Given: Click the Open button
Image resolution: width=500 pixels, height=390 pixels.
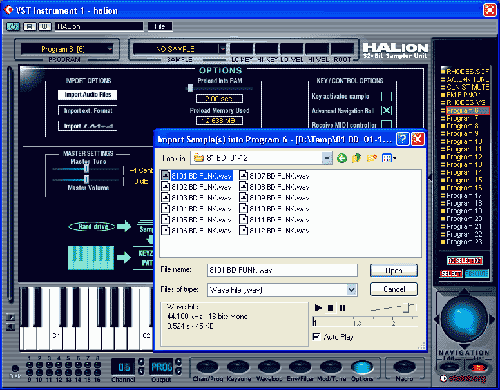Looking at the screenshot, I should (394, 270).
